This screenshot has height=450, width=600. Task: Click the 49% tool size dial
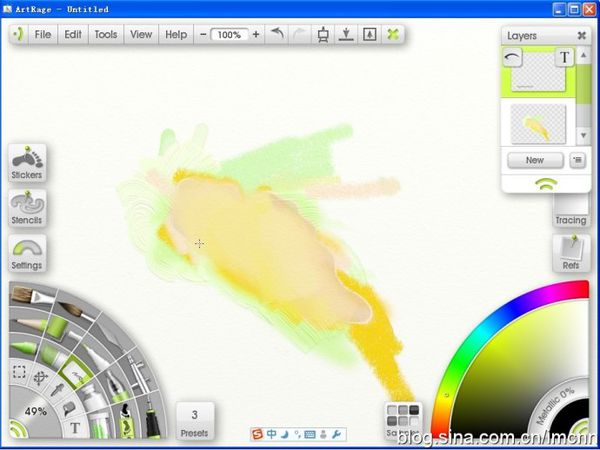[36, 412]
